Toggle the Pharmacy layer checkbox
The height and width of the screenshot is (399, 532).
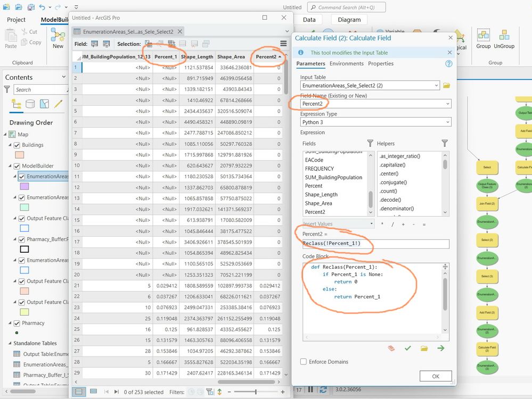[x=17, y=323]
